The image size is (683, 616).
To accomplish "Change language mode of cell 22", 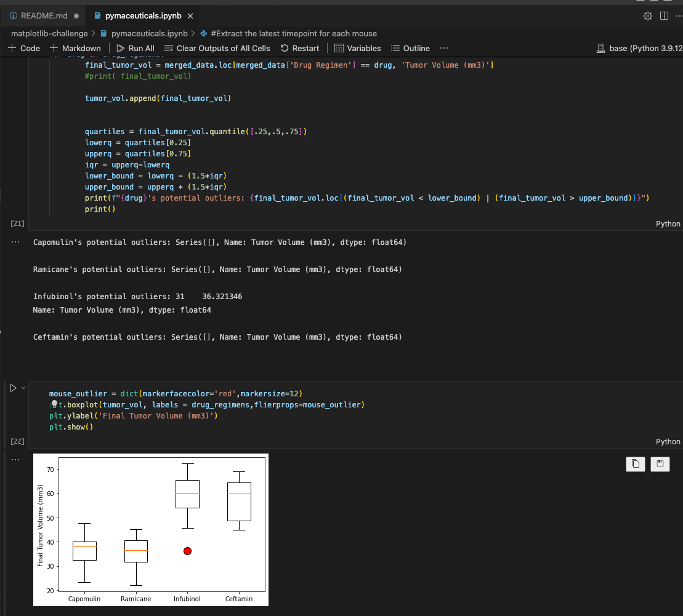I will pos(668,441).
